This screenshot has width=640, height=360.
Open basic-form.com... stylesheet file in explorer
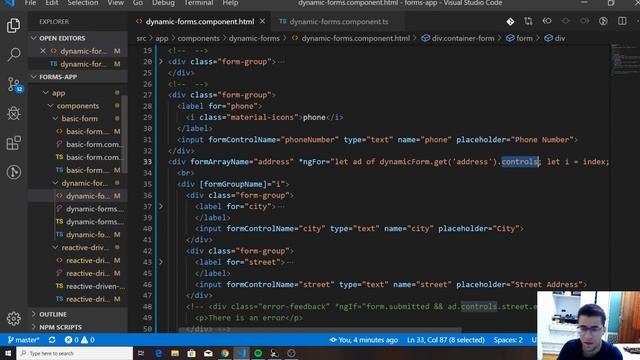93,144
